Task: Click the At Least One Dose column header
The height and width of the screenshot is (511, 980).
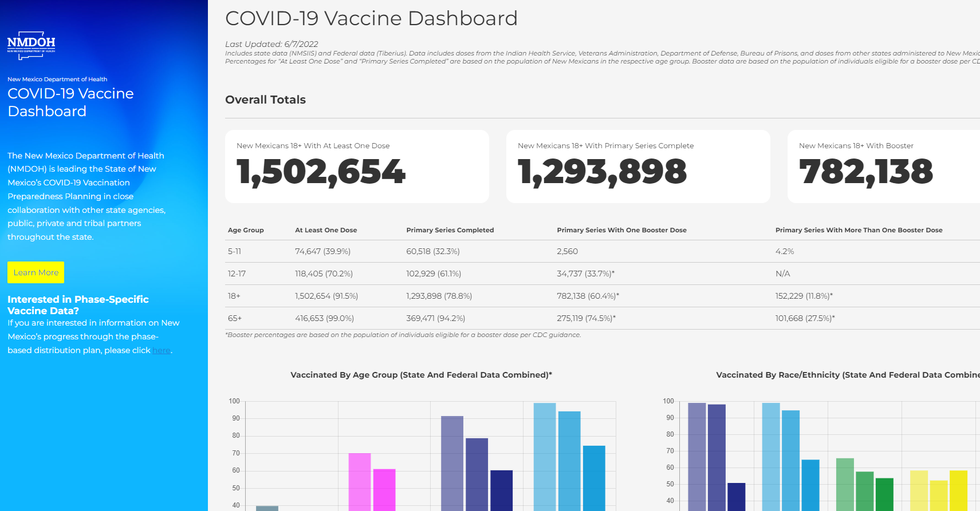Action: coord(326,230)
